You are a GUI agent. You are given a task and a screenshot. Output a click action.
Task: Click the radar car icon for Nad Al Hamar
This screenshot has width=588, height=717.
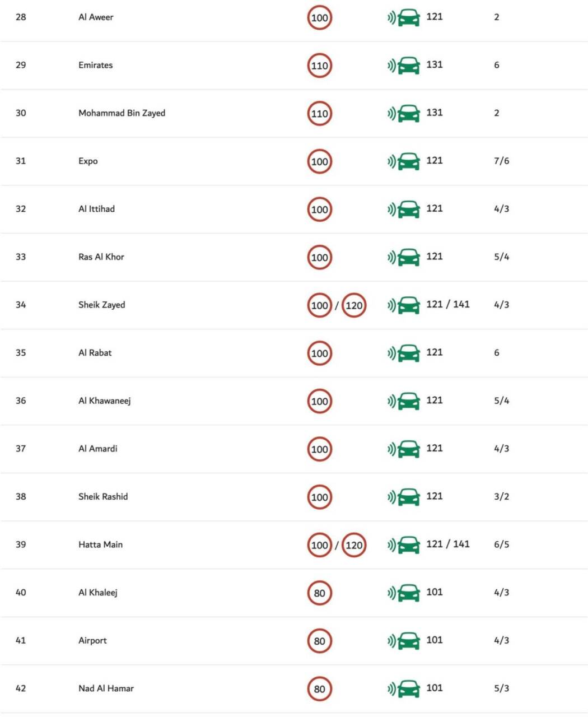(403, 689)
